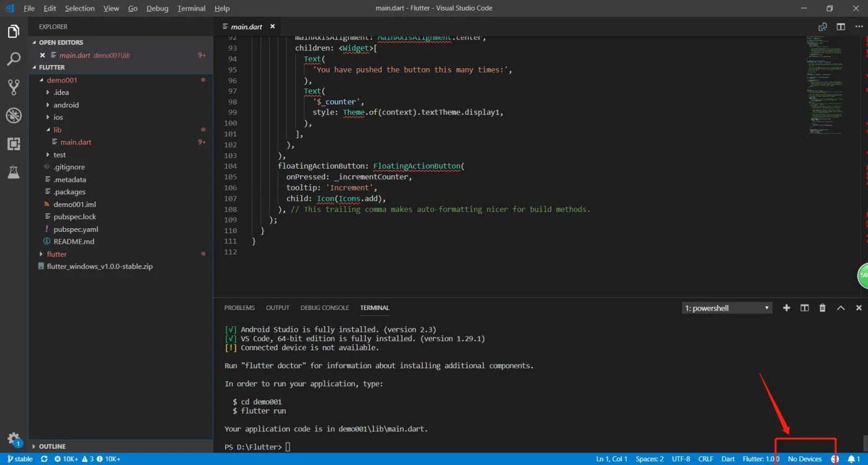Open the Debug view icon

point(14,115)
